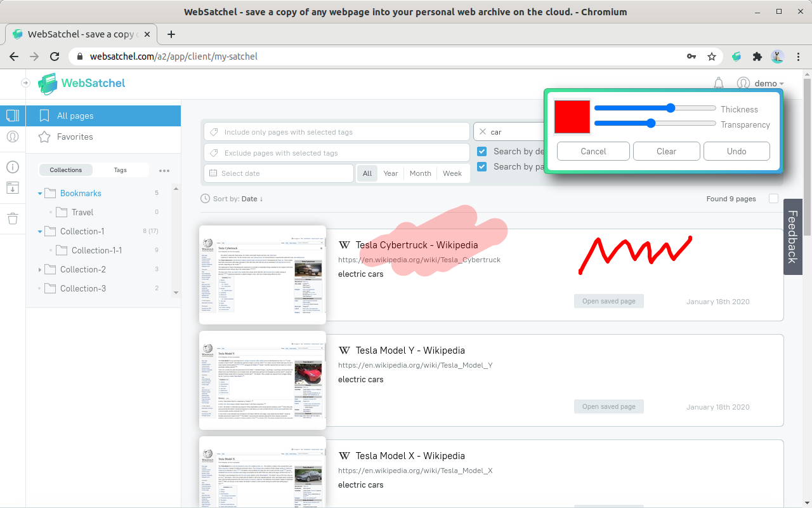Click the Exclude pages with tags field

click(337, 153)
